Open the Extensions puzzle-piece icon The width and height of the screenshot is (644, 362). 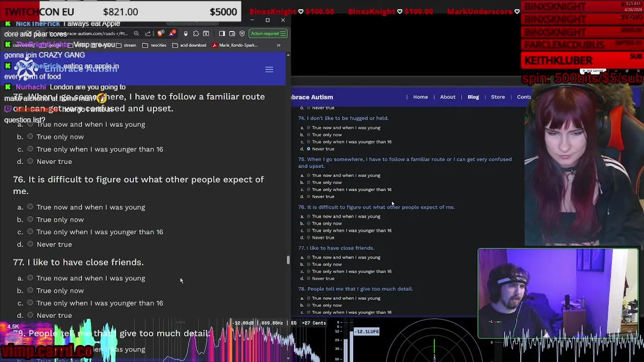pyautogui.click(x=196, y=34)
